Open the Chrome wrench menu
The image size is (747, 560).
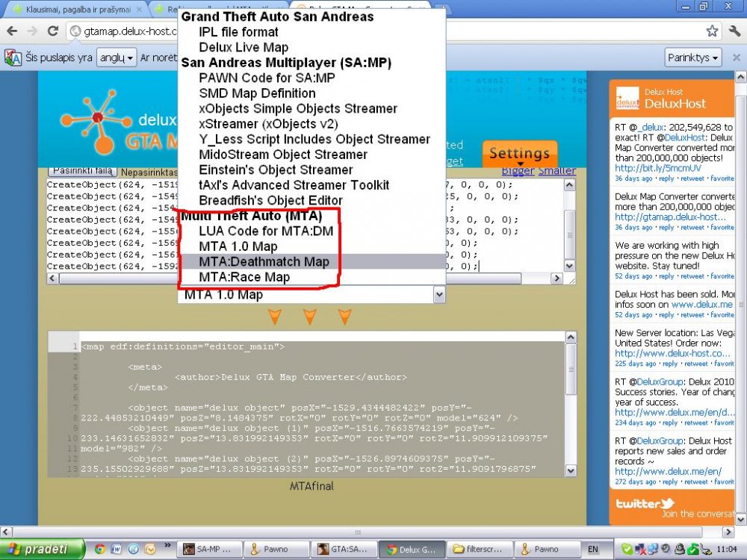click(x=734, y=31)
